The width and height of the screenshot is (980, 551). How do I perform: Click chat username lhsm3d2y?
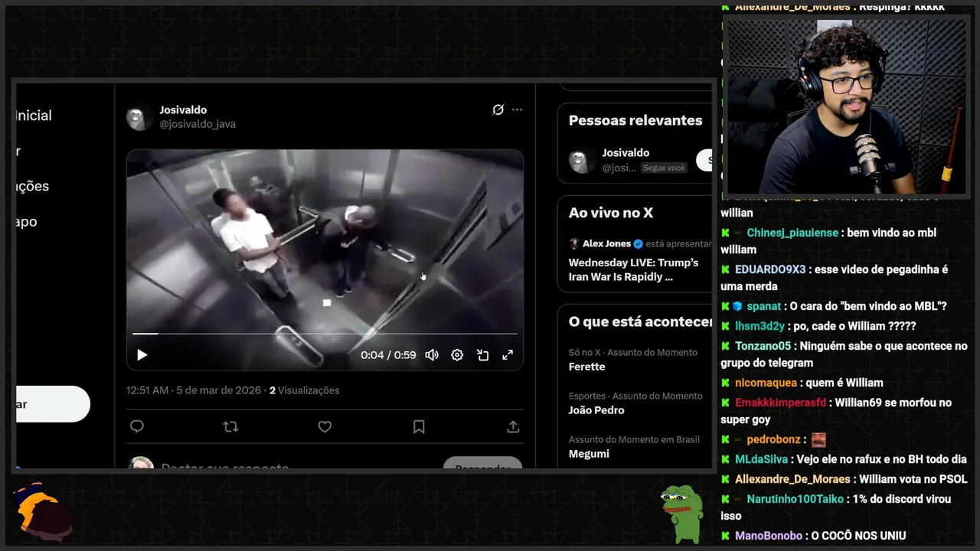(x=759, y=326)
